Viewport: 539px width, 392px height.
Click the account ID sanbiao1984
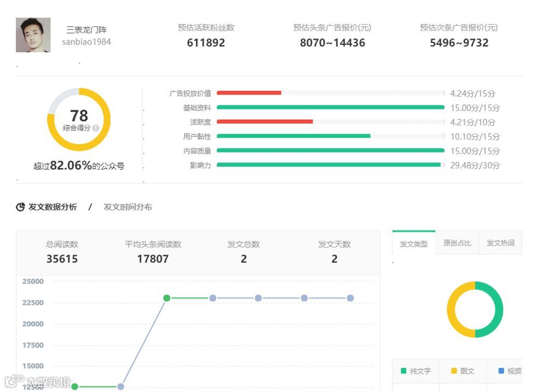coord(86,42)
